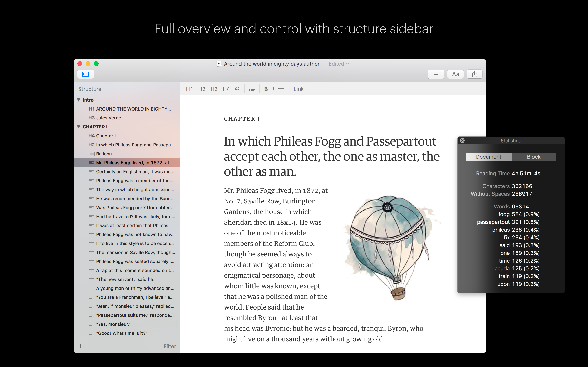
Task: Close the Statistics panel
Action: pos(462,140)
